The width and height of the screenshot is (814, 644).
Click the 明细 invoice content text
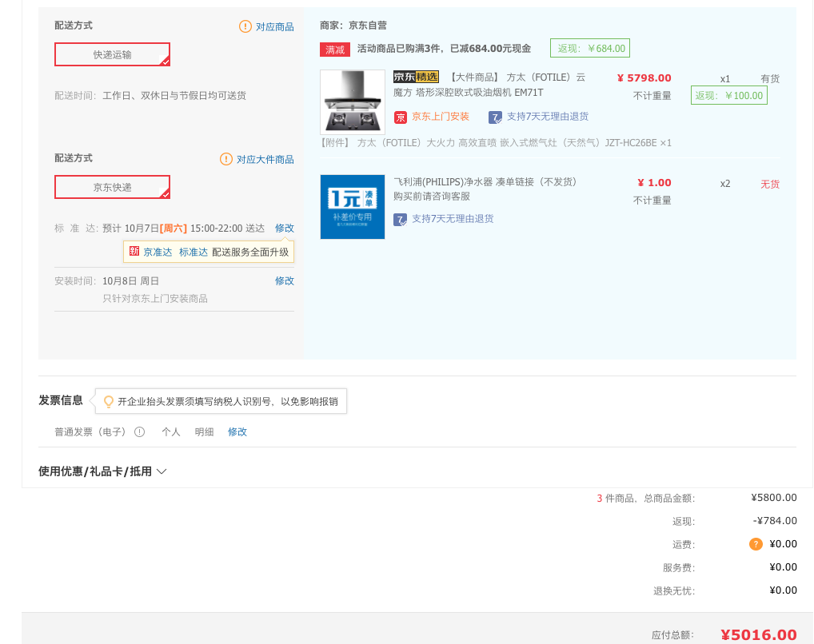[x=204, y=431]
